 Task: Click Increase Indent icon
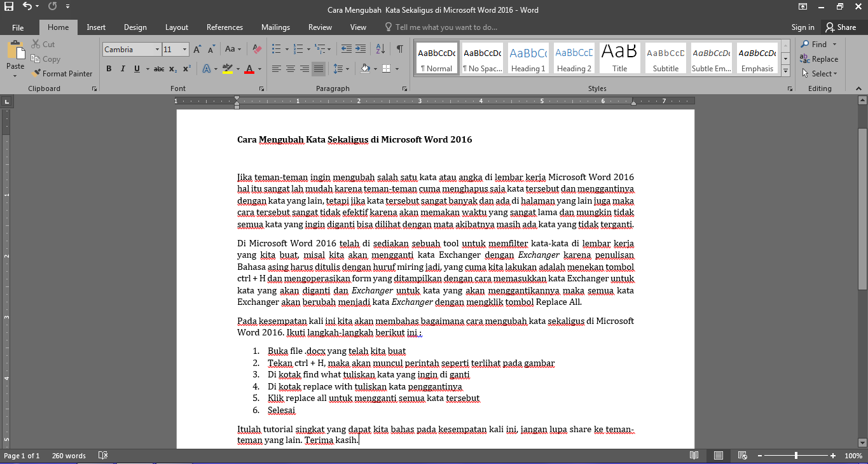361,49
